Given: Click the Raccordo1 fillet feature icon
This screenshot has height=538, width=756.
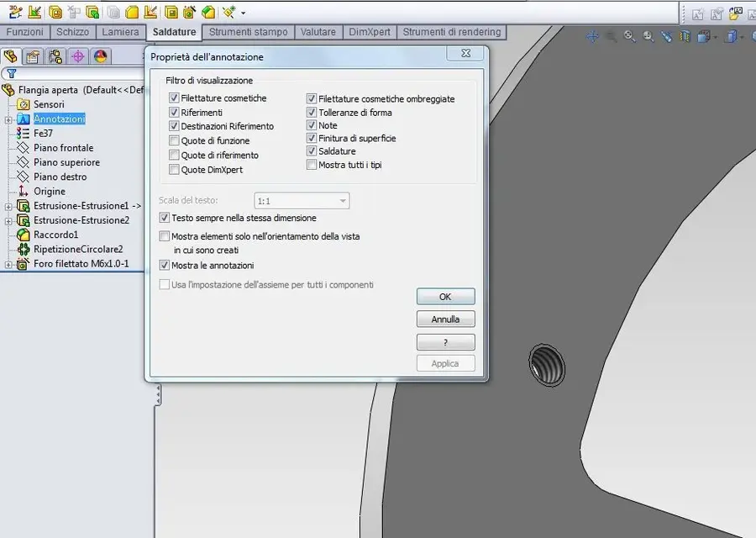Looking at the screenshot, I should point(23,235).
